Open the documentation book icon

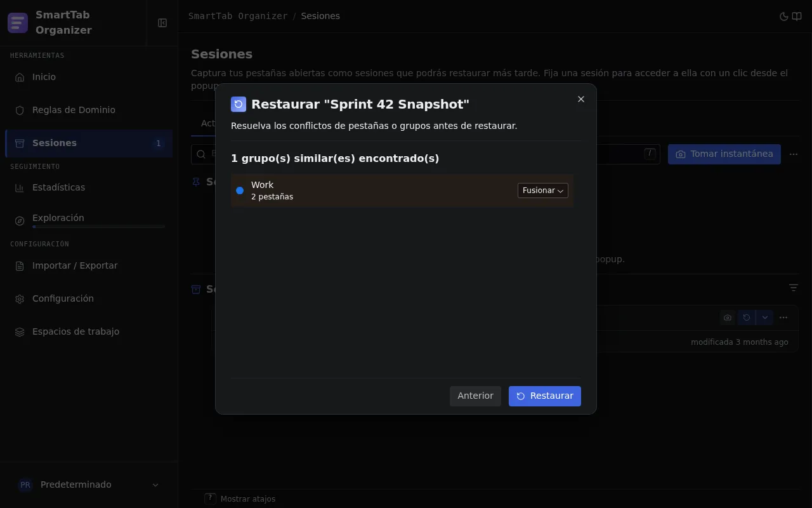(x=797, y=17)
